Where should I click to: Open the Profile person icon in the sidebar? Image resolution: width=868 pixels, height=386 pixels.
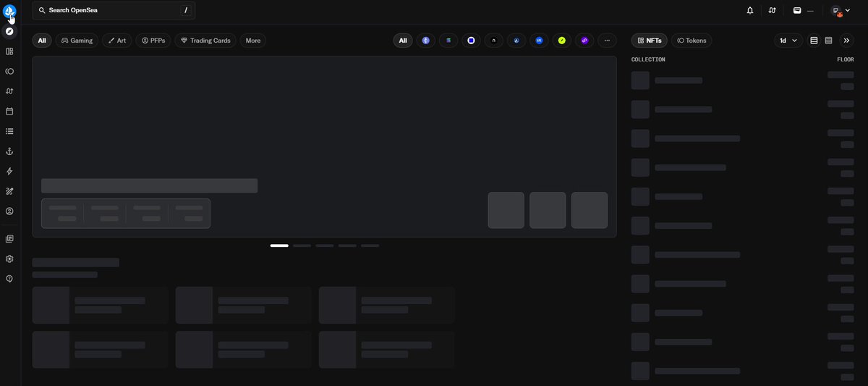coord(9,211)
